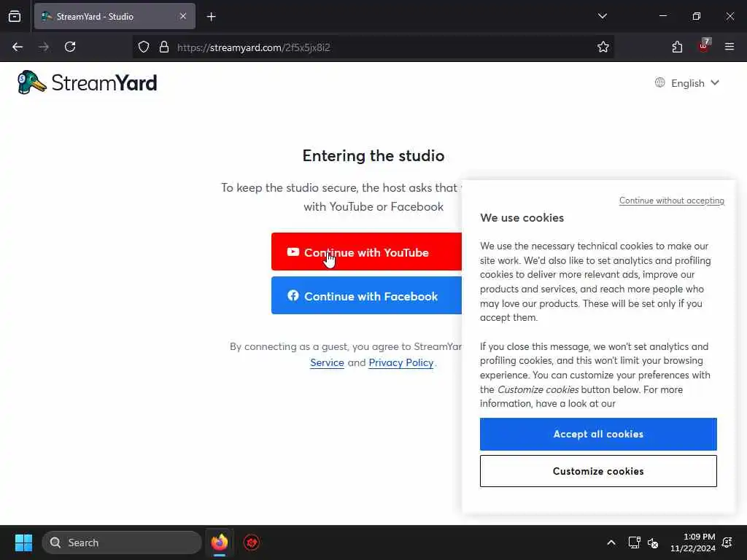Image resolution: width=747 pixels, height=560 pixels.
Task: Open network status tray icon
Action: [x=634, y=542]
